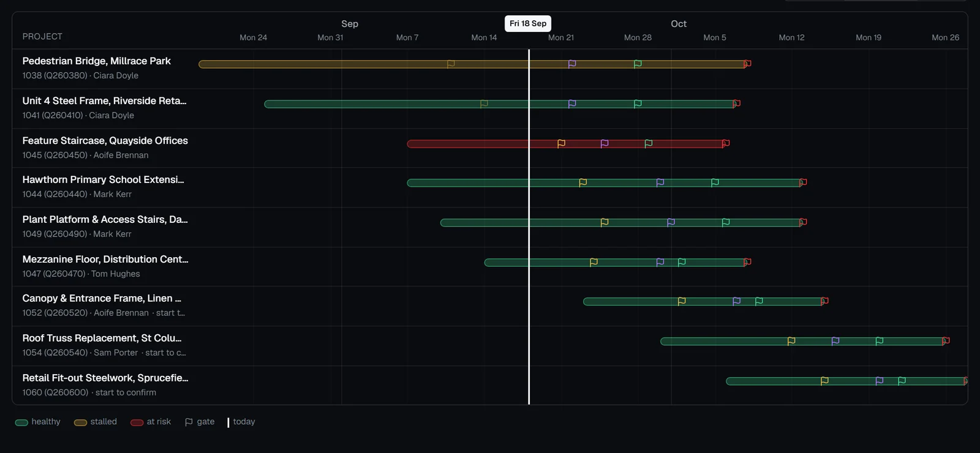Click the green gate flag on Unit 4 Steel Frame bar
The width and height of the screenshot is (980, 453).
click(x=638, y=103)
